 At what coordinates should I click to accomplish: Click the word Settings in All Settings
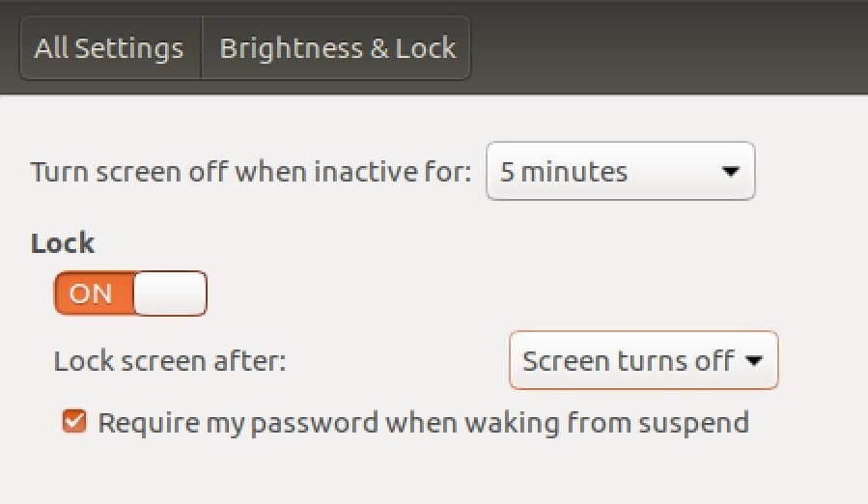click(x=128, y=48)
